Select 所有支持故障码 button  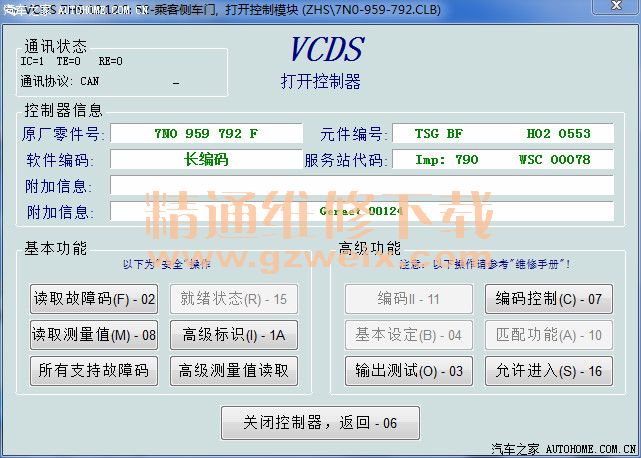(94, 371)
